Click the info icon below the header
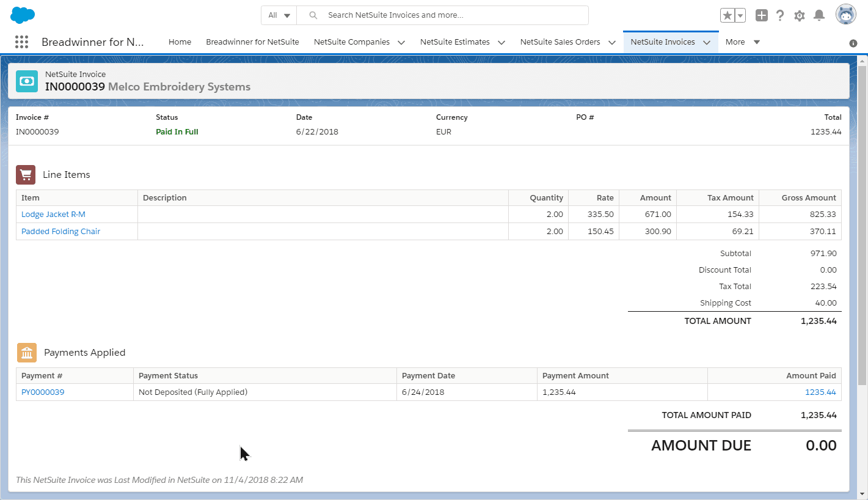This screenshot has height=500, width=868. [853, 43]
